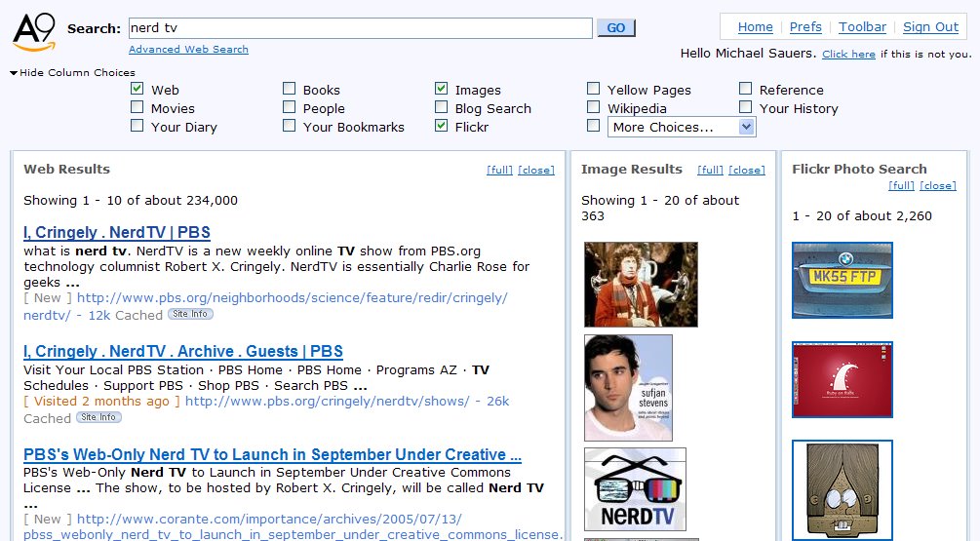Open the MK55 FTP license plate photo
This screenshot has height=541, width=980.
coord(843,280)
